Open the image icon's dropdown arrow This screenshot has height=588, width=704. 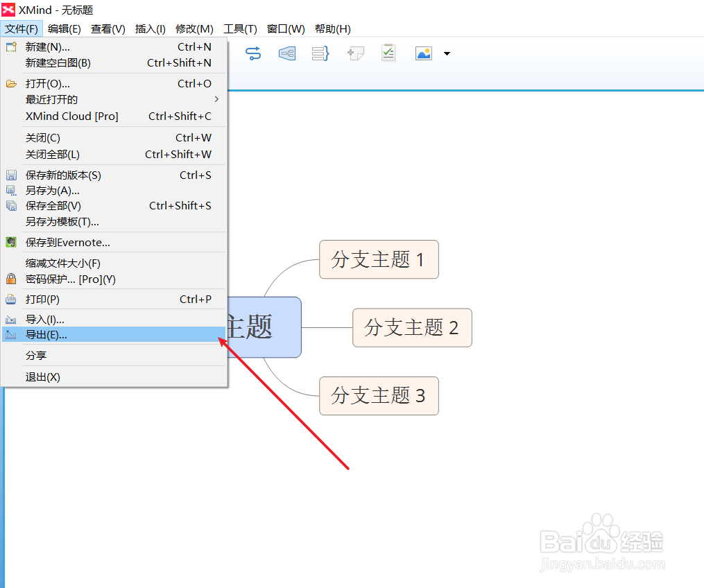point(447,53)
